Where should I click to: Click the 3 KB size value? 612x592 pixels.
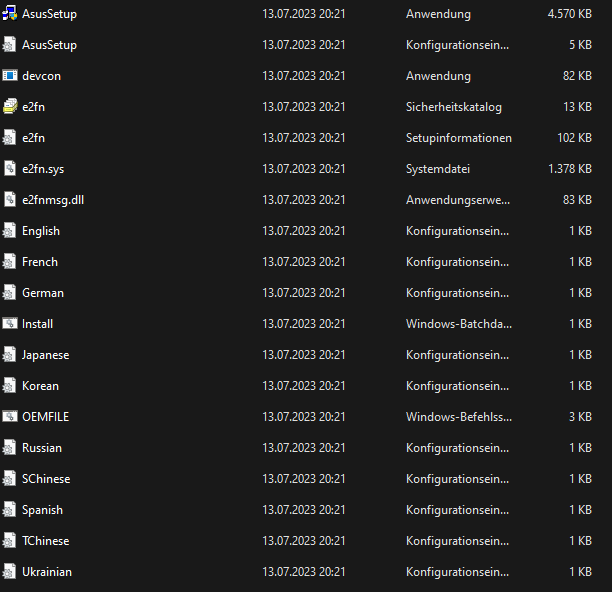(580, 417)
